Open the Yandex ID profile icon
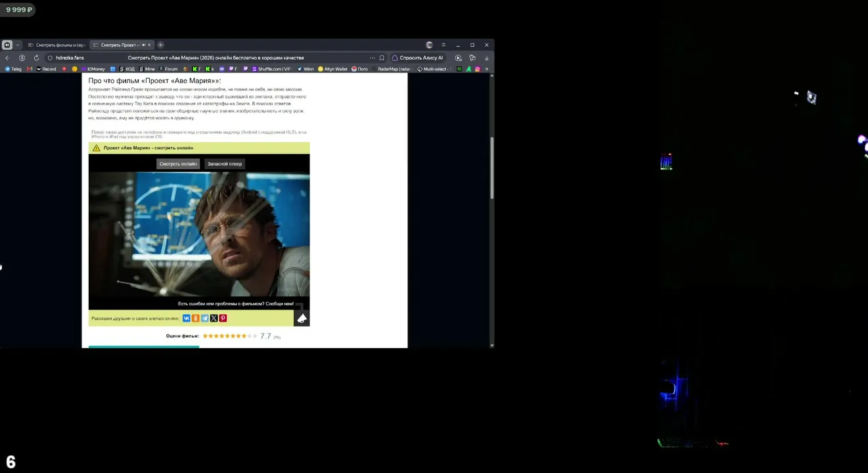Image resolution: width=868 pixels, height=473 pixels. [x=22, y=58]
